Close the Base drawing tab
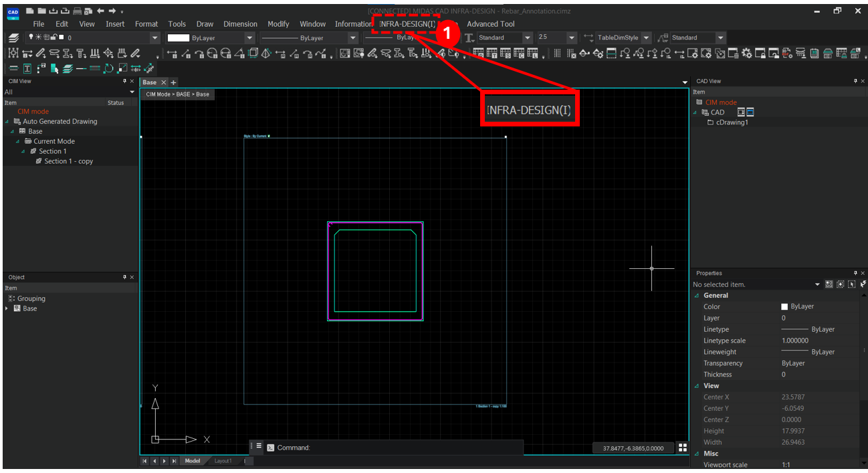This screenshot has height=473, width=868. pyautogui.click(x=164, y=82)
